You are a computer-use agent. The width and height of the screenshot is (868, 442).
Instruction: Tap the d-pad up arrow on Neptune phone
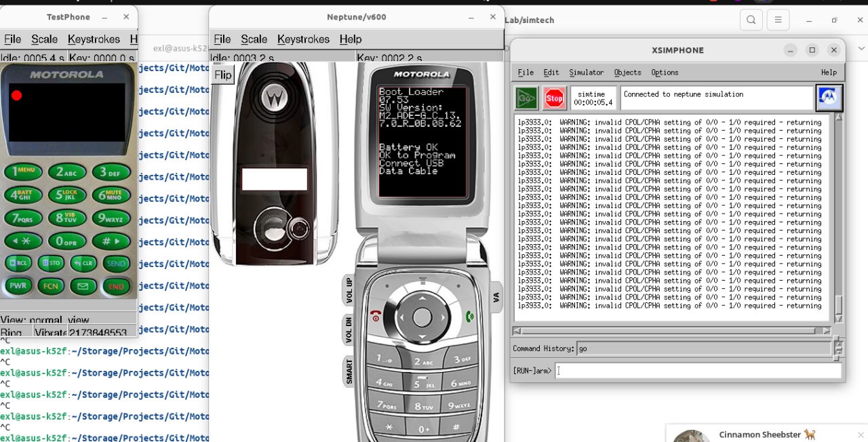(422, 297)
